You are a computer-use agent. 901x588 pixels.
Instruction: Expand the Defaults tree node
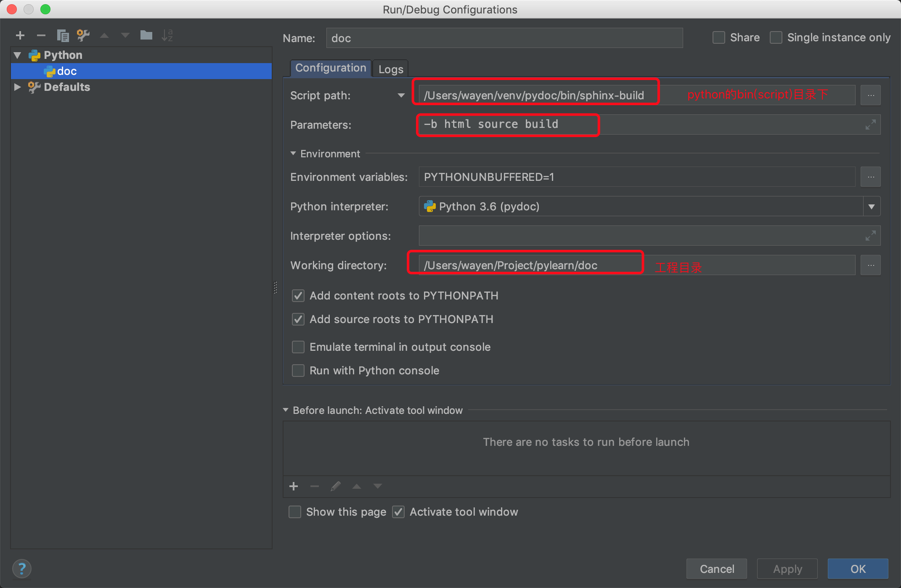pos(18,87)
